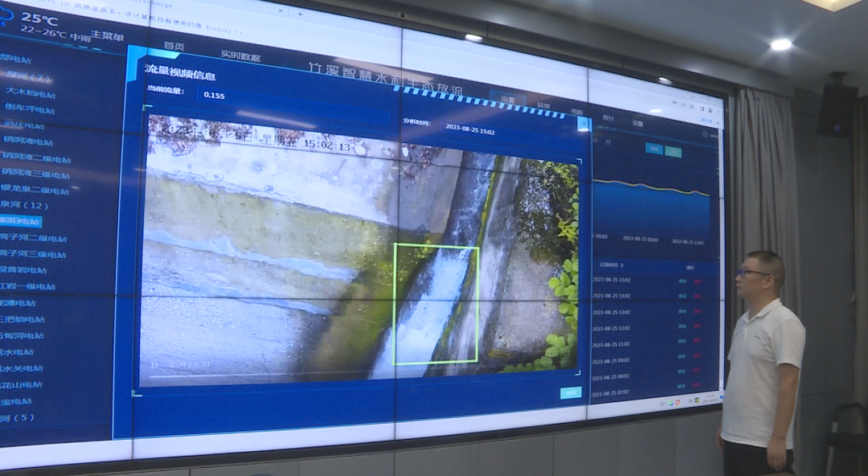This screenshot has width=868, height=476.
Task: Click the weather icon beside 25℃
Action: 6,17
